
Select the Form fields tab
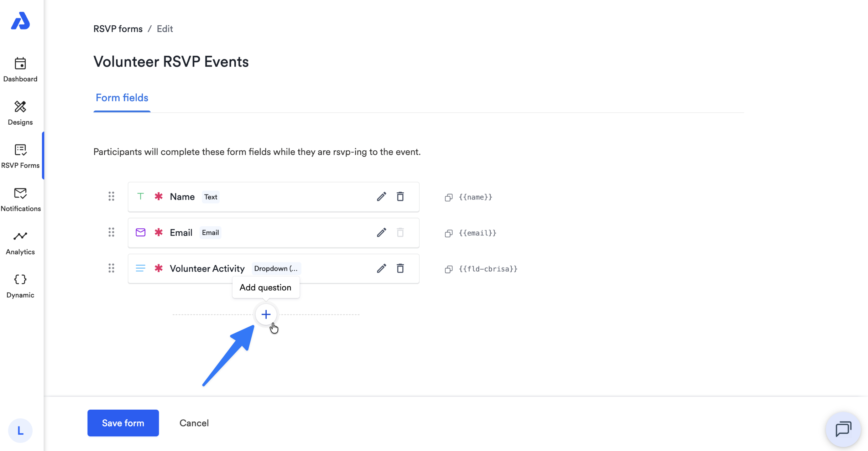tap(122, 98)
